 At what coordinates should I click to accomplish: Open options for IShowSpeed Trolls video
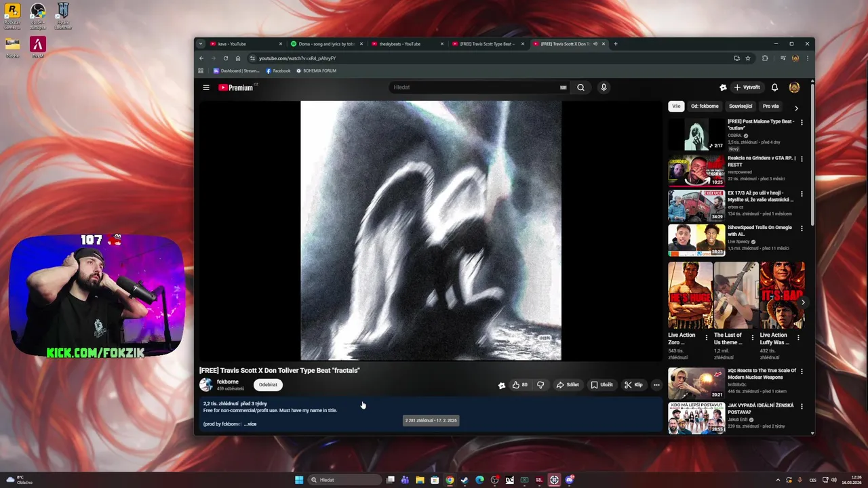[802, 229]
